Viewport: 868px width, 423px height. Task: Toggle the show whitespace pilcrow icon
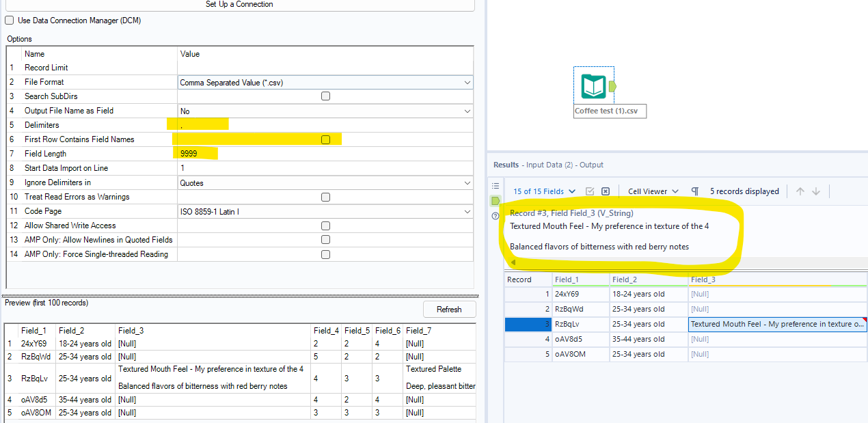click(694, 191)
